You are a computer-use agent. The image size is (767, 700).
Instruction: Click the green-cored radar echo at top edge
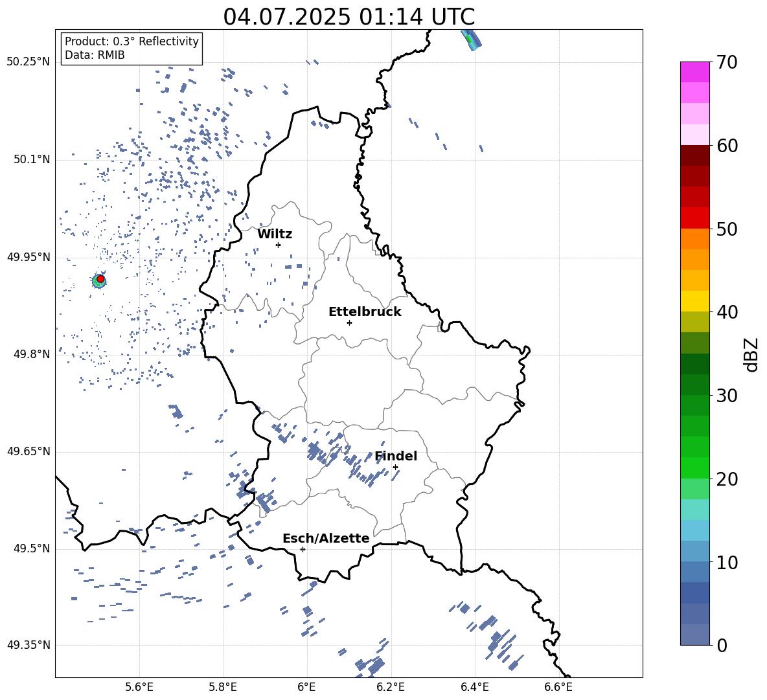pos(471,40)
